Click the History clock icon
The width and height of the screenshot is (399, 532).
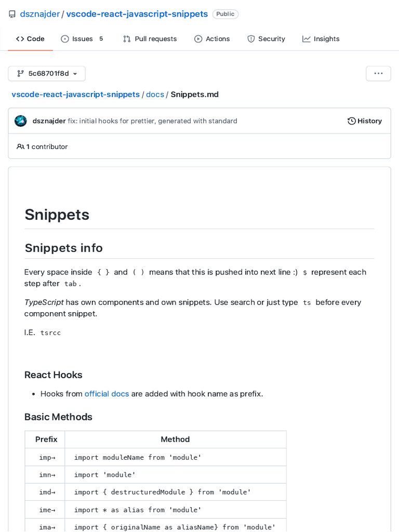352,121
